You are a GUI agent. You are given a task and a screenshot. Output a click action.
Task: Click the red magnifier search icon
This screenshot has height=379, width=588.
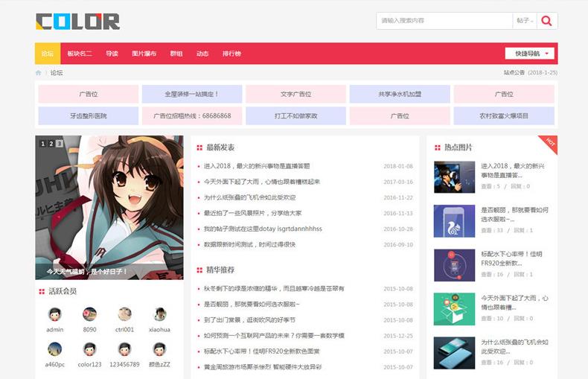[547, 21]
